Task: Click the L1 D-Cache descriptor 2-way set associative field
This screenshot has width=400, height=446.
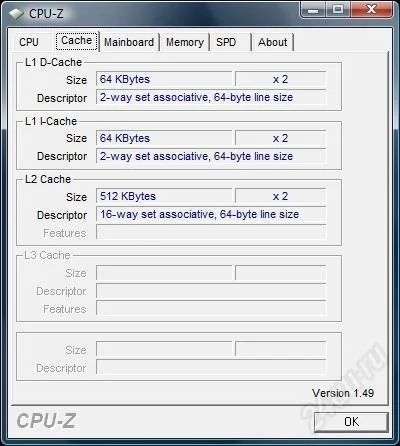Action: point(211,97)
